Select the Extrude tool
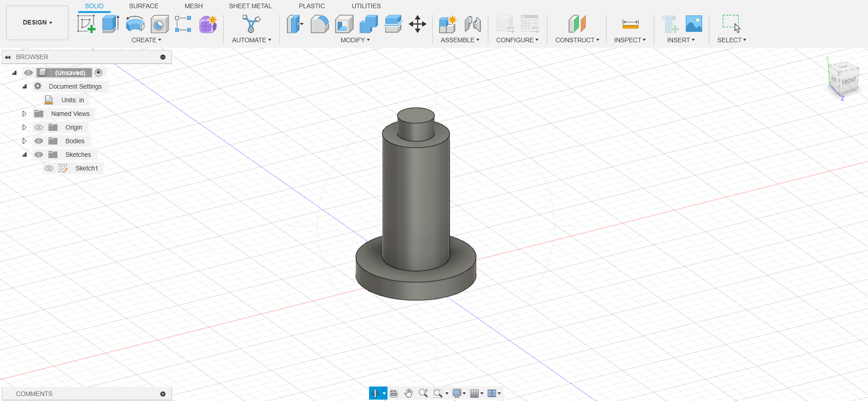This screenshot has width=868, height=401. (110, 24)
